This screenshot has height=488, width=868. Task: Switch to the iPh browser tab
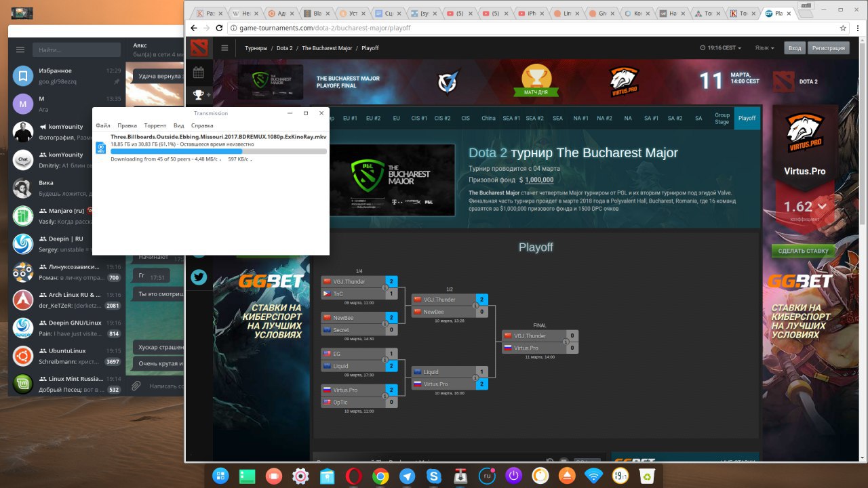[x=530, y=13]
